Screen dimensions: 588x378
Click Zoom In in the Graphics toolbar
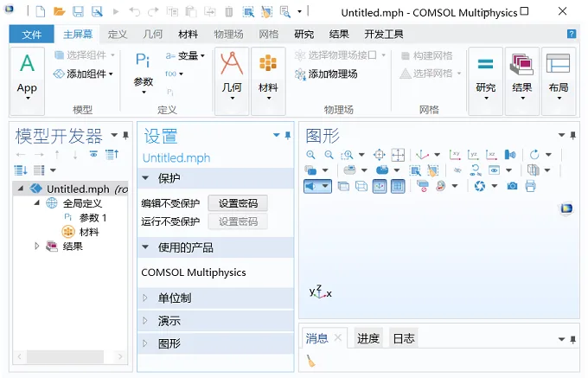pos(310,155)
